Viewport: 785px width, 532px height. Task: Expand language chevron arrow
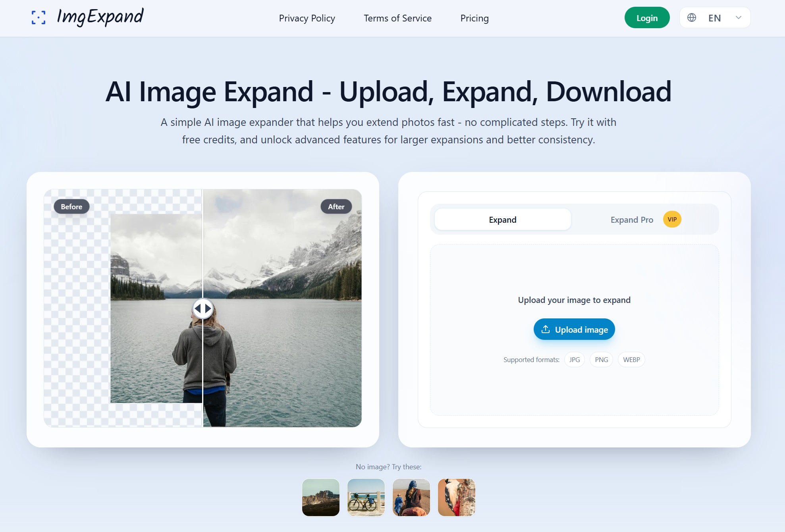(x=739, y=18)
